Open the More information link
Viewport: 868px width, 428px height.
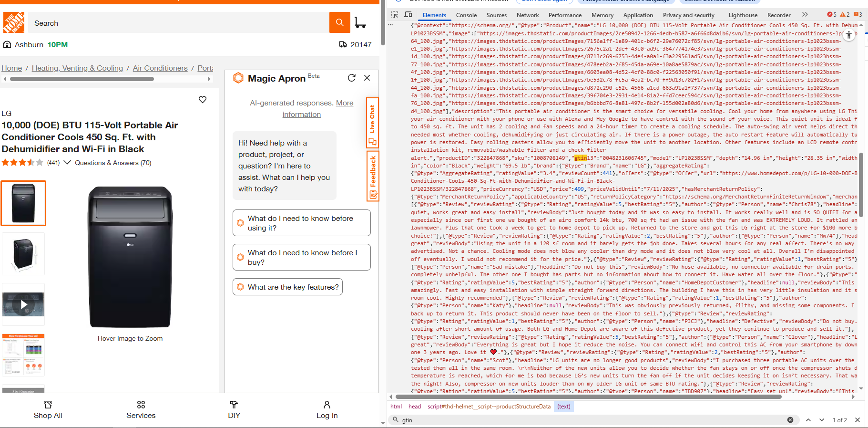click(x=317, y=108)
